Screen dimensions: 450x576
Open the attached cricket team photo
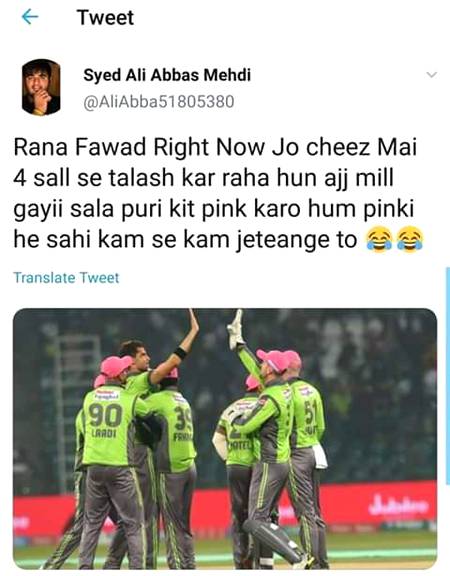pyautogui.click(x=225, y=439)
